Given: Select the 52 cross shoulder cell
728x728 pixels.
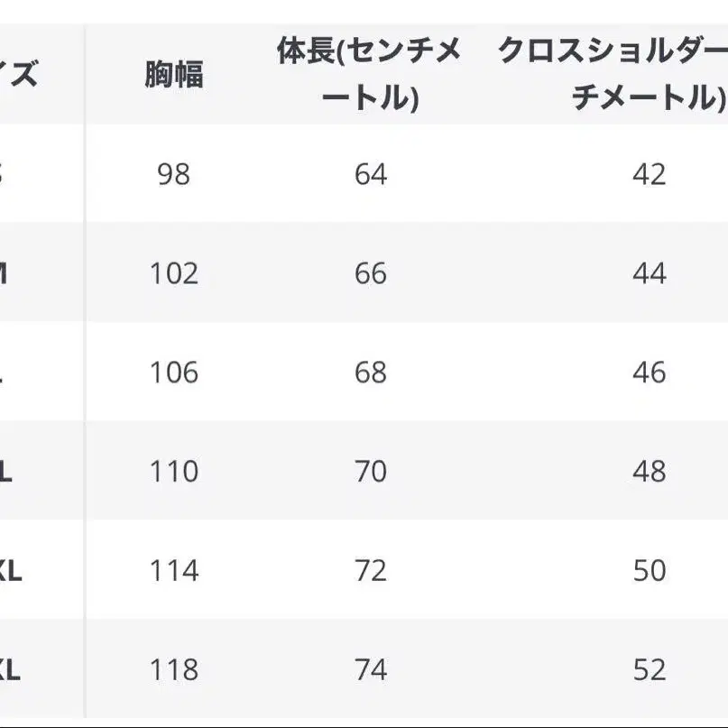Looking at the screenshot, I should 649,669.
